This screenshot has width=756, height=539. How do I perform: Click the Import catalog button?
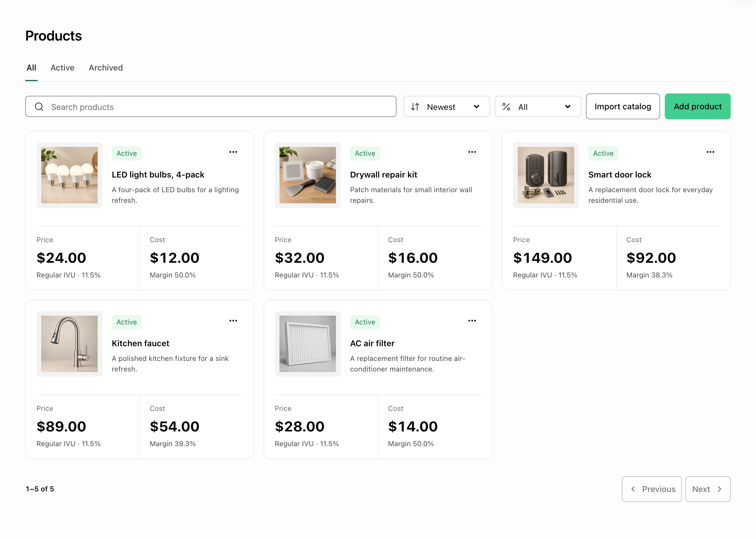click(x=623, y=107)
